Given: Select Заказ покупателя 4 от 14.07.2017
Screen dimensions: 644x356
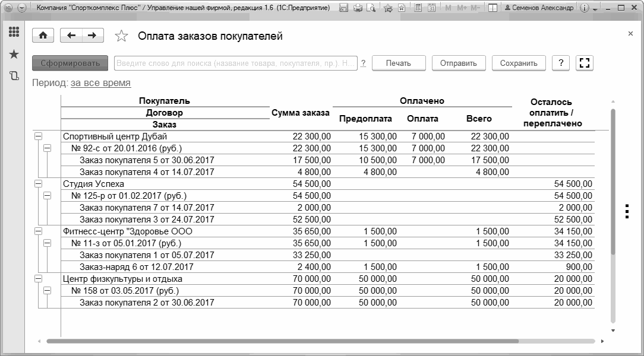Looking at the screenshot, I should (147, 172).
